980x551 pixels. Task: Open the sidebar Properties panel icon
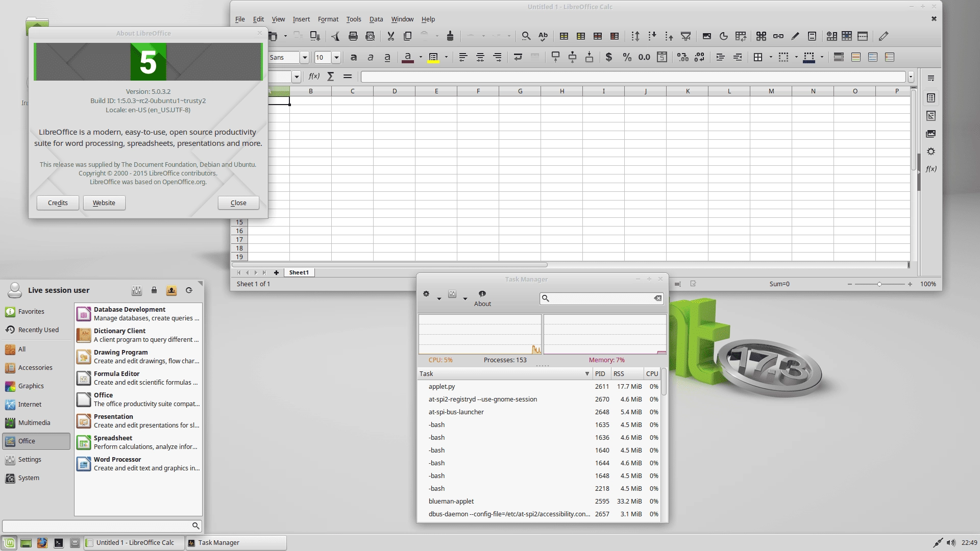point(931,98)
